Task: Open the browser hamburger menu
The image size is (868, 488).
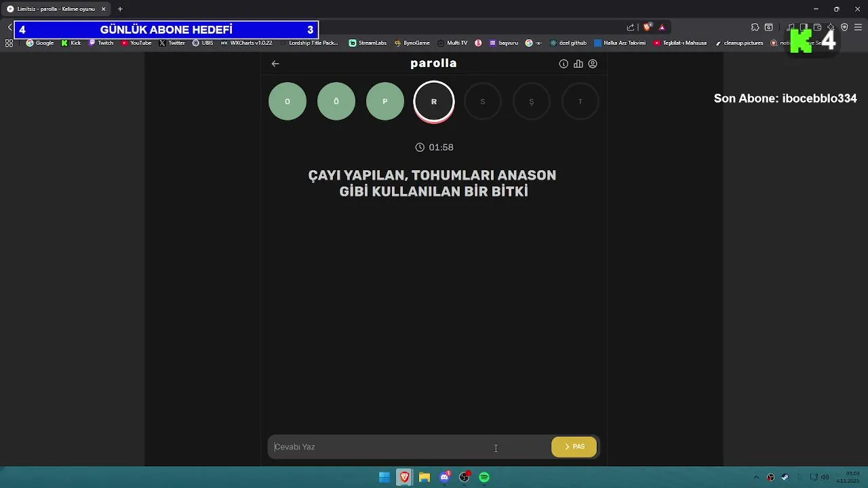Action: click(858, 27)
